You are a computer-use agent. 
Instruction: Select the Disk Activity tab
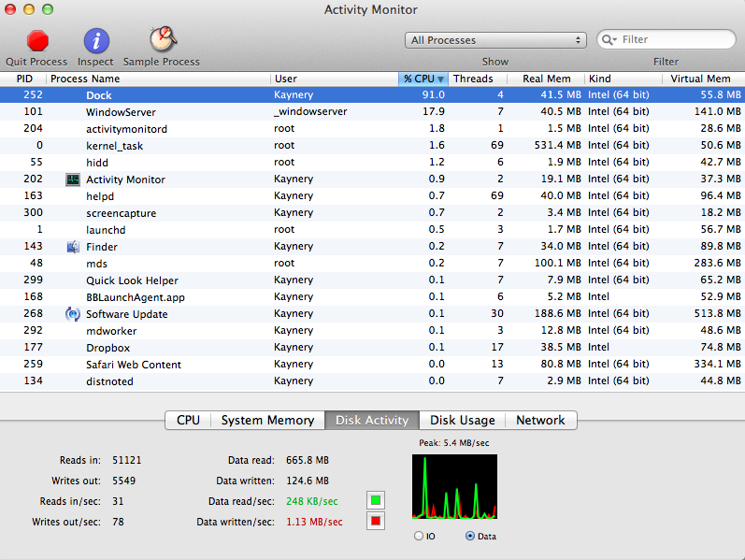[372, 421]
